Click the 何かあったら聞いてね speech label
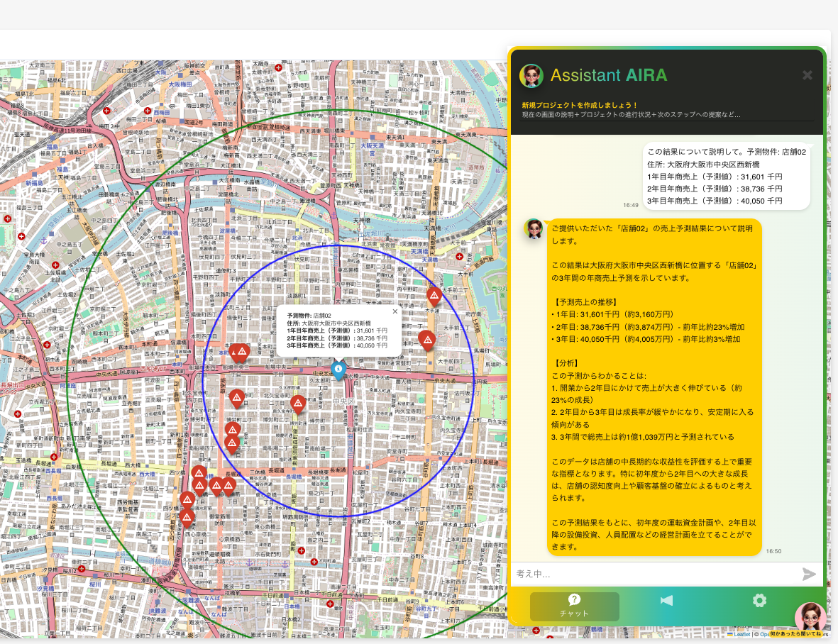This screenshot has width=838, height=644. (795, 633)
